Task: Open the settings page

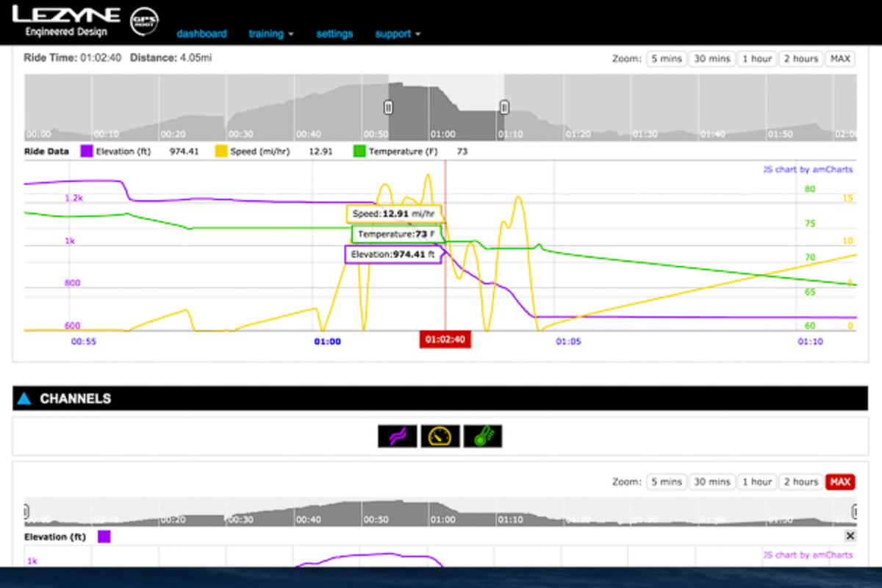Action: [x=334, y=34]
